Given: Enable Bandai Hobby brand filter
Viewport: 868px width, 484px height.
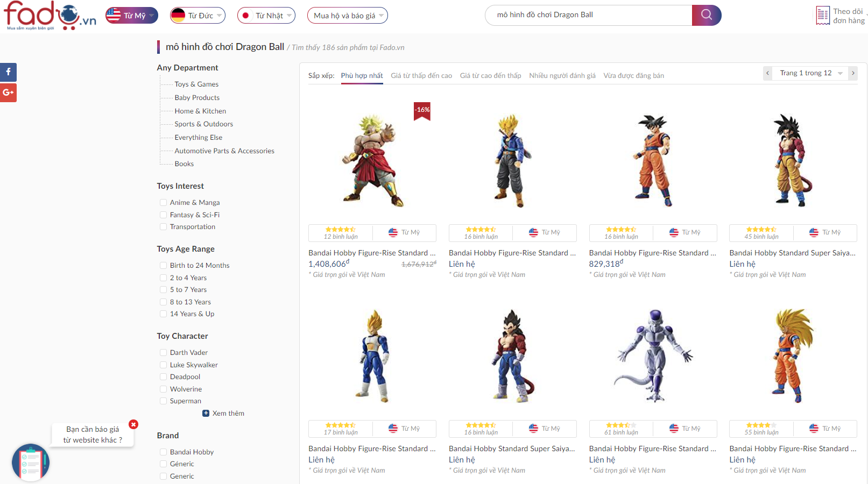Looking at the screenshot, I should coord(163,452).
